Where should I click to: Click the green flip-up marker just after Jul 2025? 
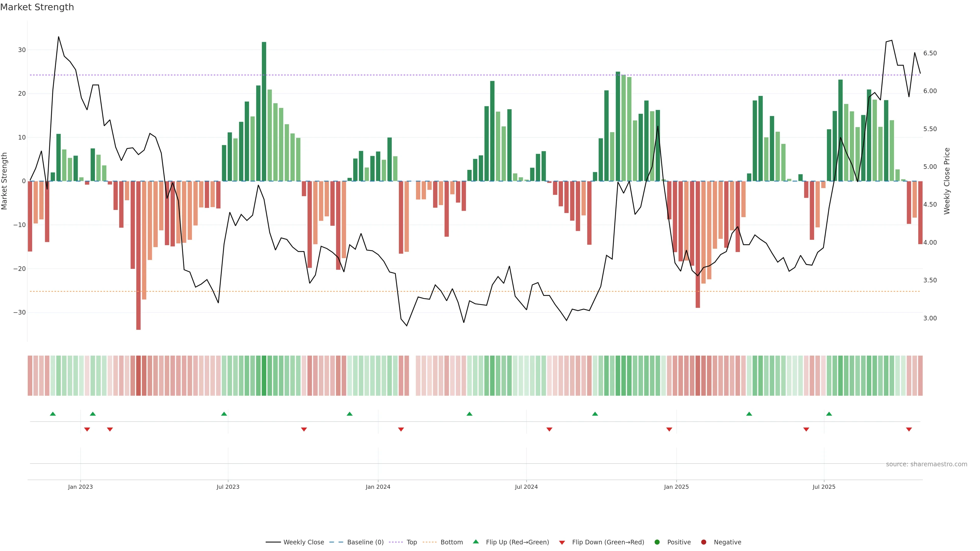pos(829,414)
